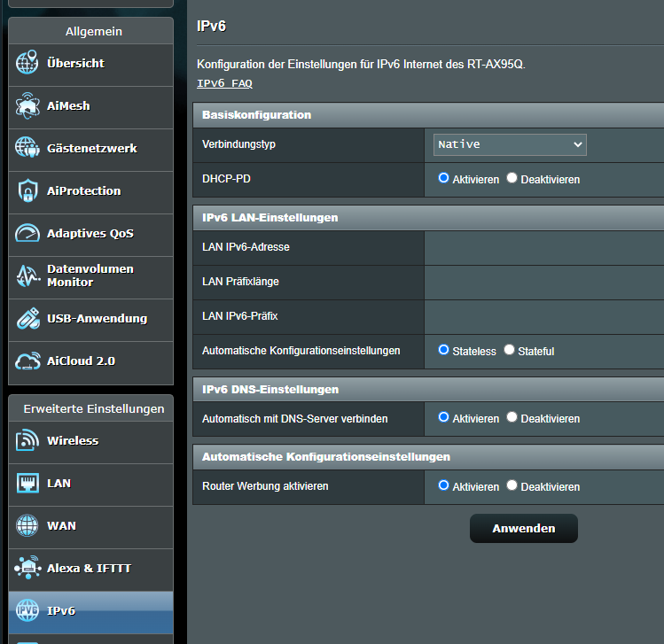Image resolution: width=664 pixels, height=644 pixels.
Task: Open Alexa & IFTTT label
Action: [89, 568]
